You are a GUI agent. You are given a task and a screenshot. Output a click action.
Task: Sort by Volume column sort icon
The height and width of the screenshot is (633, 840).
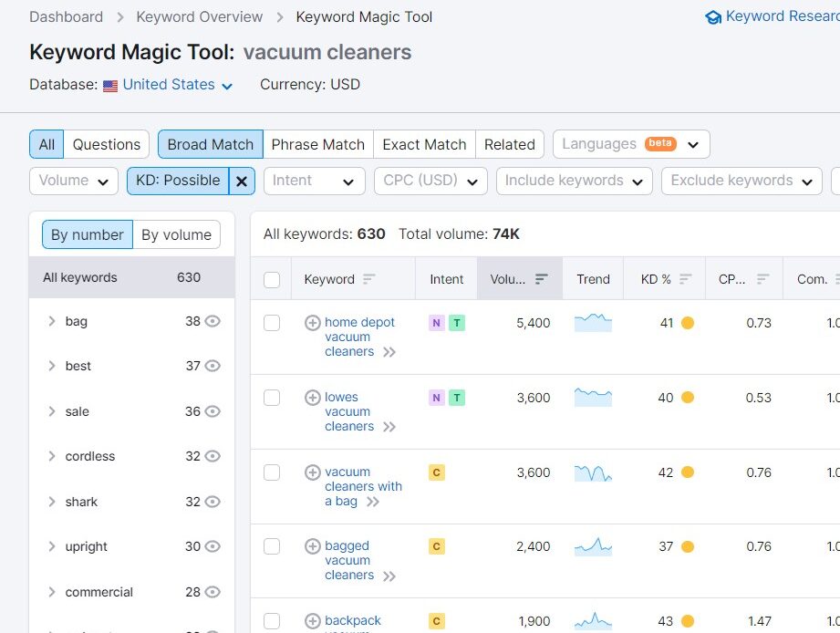(x=542, y=279)
